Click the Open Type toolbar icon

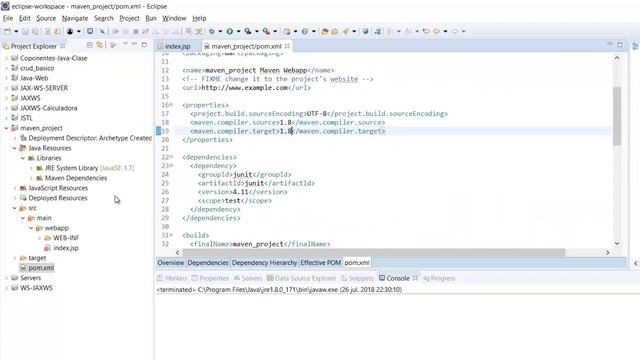coord(324,31)
